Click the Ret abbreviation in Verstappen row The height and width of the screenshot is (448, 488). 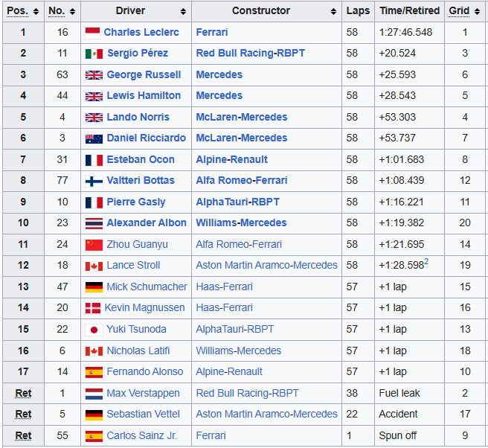pos(23,393)
